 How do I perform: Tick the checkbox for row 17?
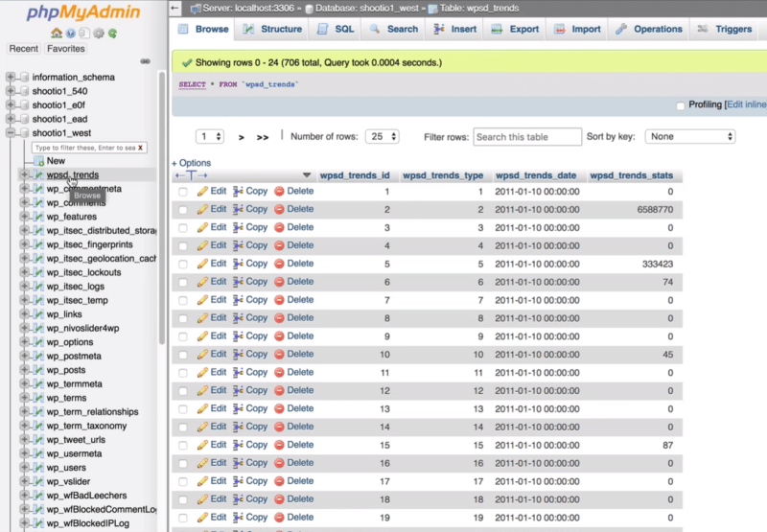point(183,481)
